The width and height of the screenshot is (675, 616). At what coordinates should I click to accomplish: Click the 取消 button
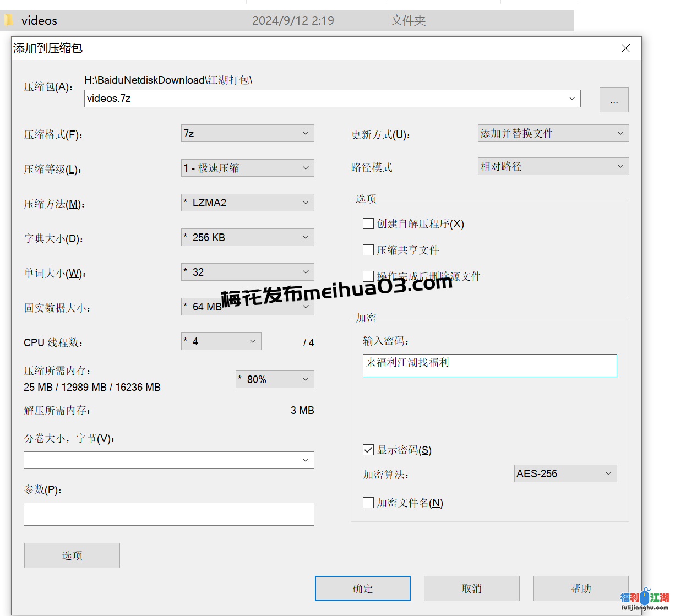tap(472, 588)
